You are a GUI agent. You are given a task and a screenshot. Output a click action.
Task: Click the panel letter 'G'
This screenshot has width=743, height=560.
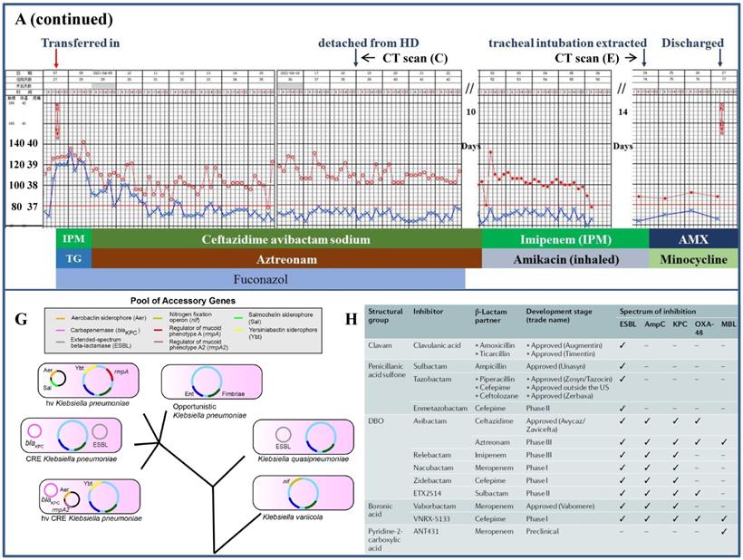[x=21, y=319]
